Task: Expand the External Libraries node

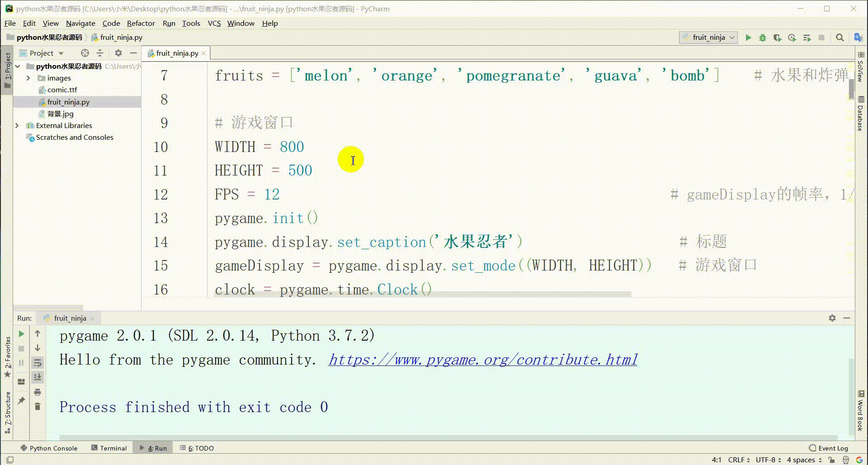Action: tap(17, 125)
